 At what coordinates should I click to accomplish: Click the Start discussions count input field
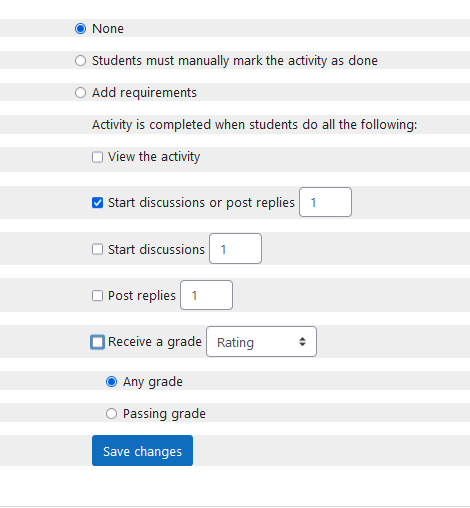click(x=235, y=249)
